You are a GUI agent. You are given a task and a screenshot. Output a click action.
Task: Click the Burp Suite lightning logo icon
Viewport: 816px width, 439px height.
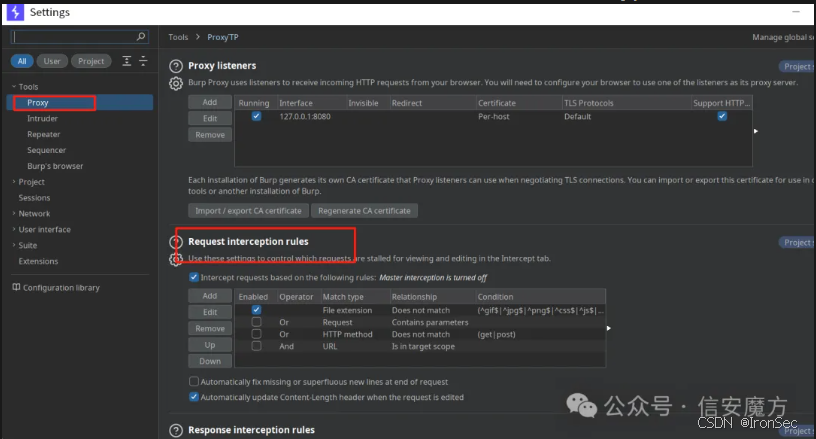click(x=15, y=12)
